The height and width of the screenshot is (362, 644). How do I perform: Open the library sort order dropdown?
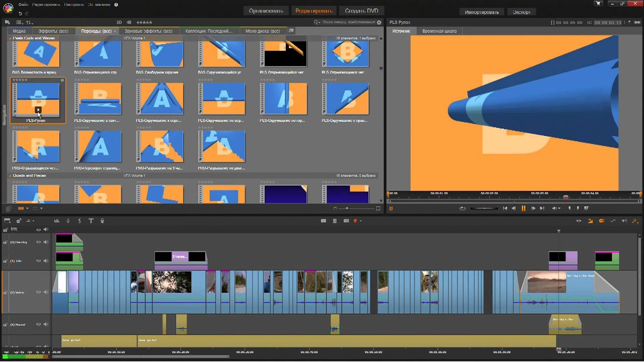[29, 22]
